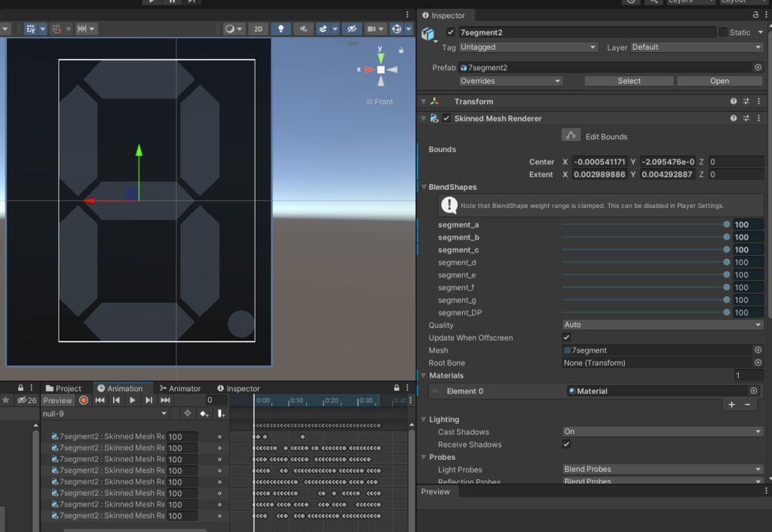The height and width of the screenshot is (532, 772).
Task: Toggle scene effects layers icon
Action: click(x=323, y=29)
